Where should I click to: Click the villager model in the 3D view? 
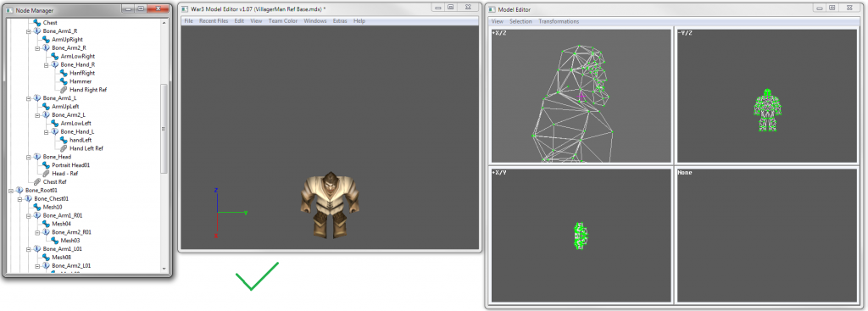pyautogui.click(x=330, y=205)
